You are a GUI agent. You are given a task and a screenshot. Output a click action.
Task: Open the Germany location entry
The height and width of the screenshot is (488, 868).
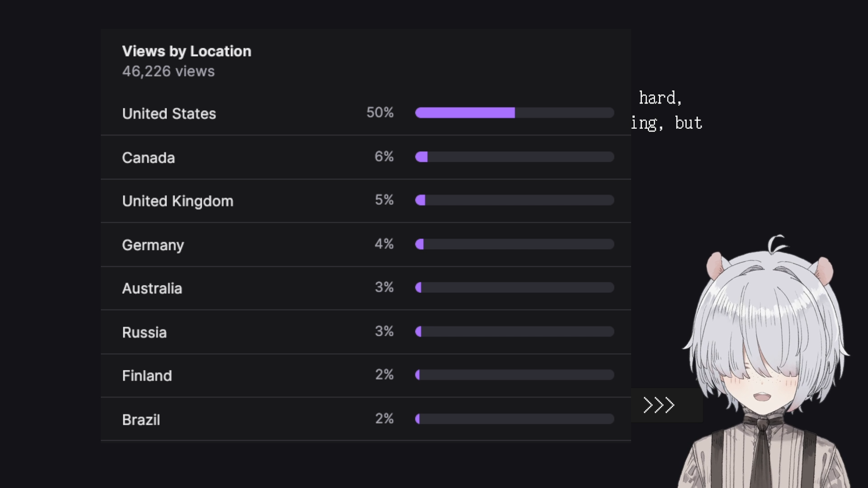(153, 245)
